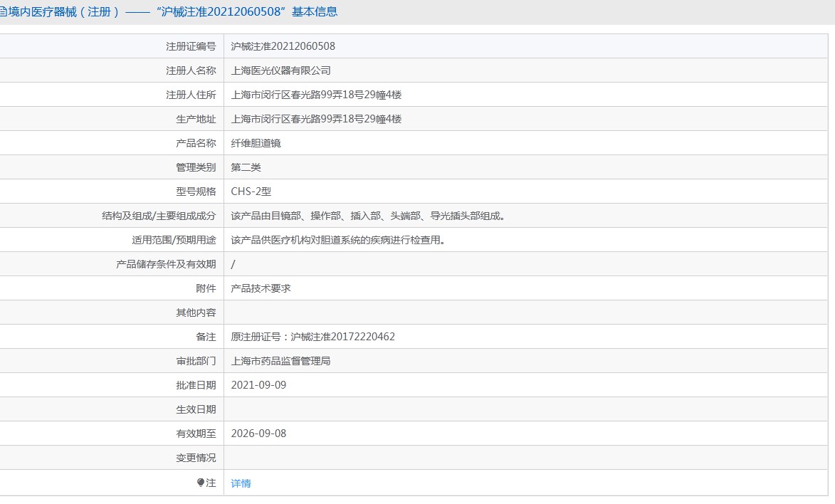This screenshot has height=504, width=835.
Task: Click the 适用范围/预期用途 label
Action: click(174, 241)
